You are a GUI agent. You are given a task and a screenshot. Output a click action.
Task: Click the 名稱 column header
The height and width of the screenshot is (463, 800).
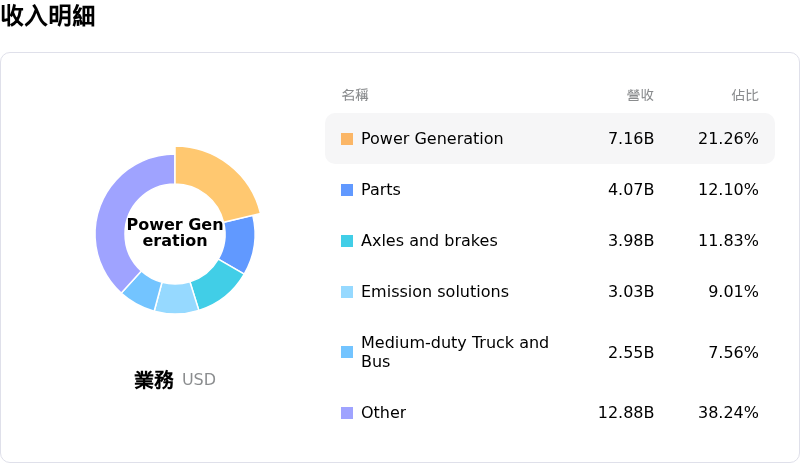click(355, 95)
